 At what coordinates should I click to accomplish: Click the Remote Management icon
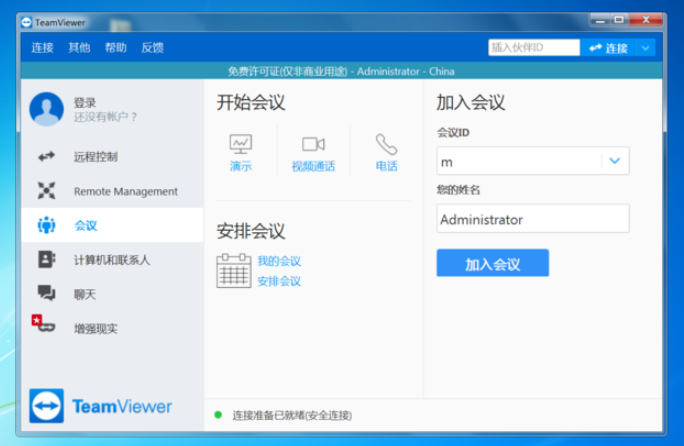coord(46,191)
